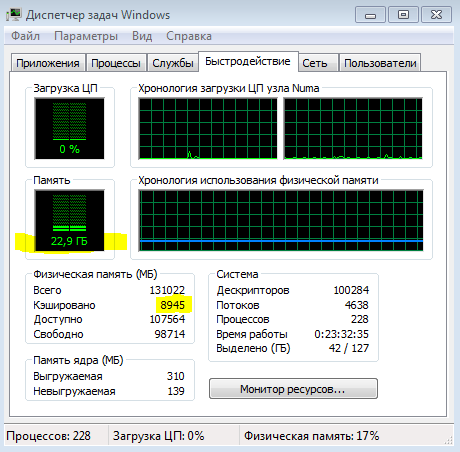Switch to the Службы tab
The image size is (460, 452).
coord(173,63)
